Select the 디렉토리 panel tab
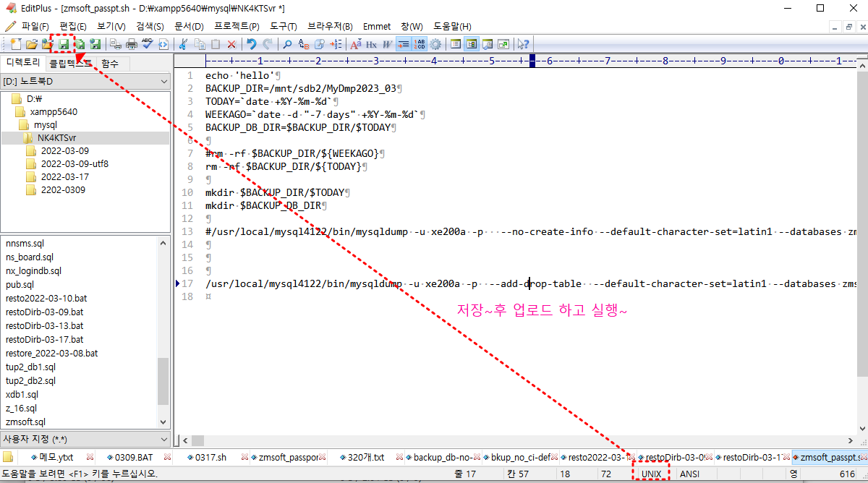This screenshot has width=868, height=483. (23, 63)
